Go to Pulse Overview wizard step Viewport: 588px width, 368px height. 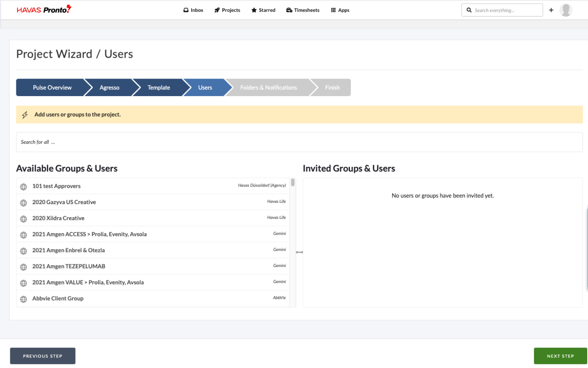tap(52, 88)
